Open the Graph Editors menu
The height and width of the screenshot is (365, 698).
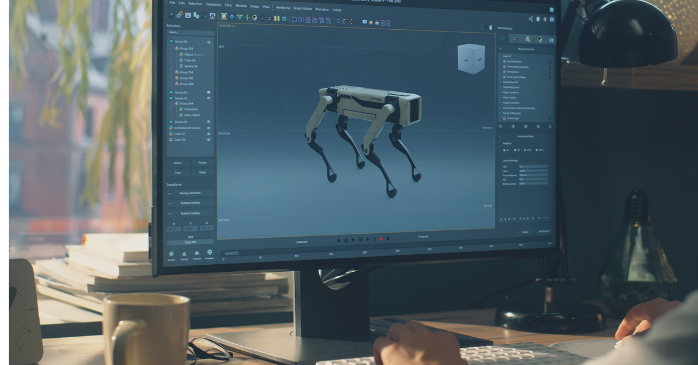[302, 8]
